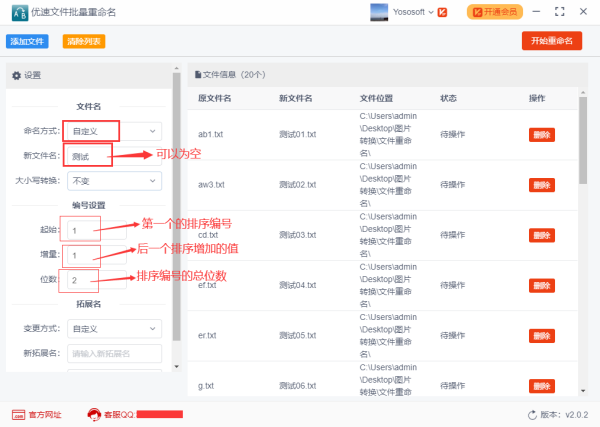This screenshot has height=427, width=600.
Task: Start renaming with the red button
Action: point(551,41)
